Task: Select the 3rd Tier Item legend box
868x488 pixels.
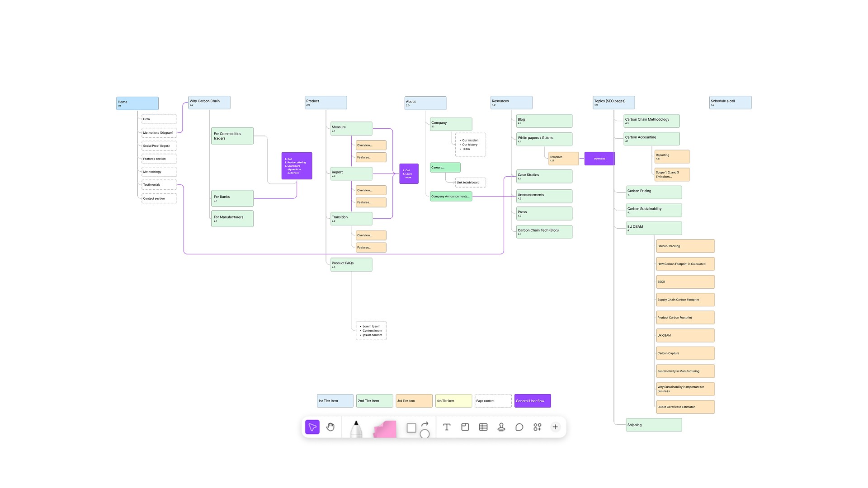Action: 414,401
